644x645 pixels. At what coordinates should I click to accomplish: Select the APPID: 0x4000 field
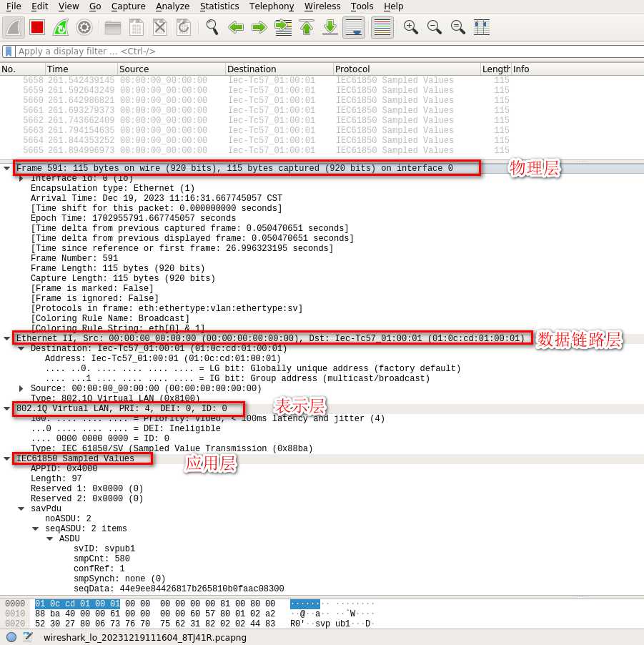point(64,468)
